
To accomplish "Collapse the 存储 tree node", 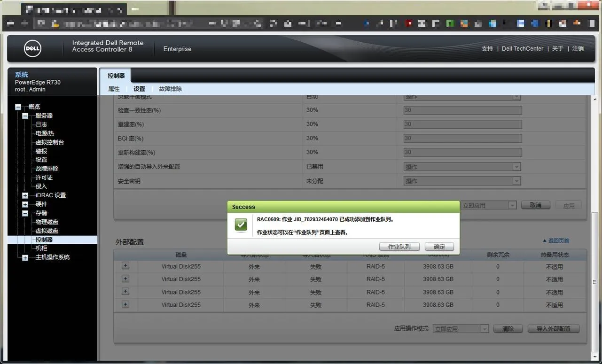I will coord(25,213).
